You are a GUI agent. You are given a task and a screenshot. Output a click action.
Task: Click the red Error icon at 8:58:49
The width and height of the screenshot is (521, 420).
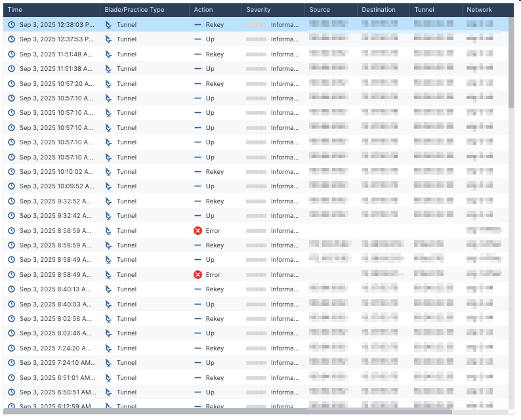198,275
